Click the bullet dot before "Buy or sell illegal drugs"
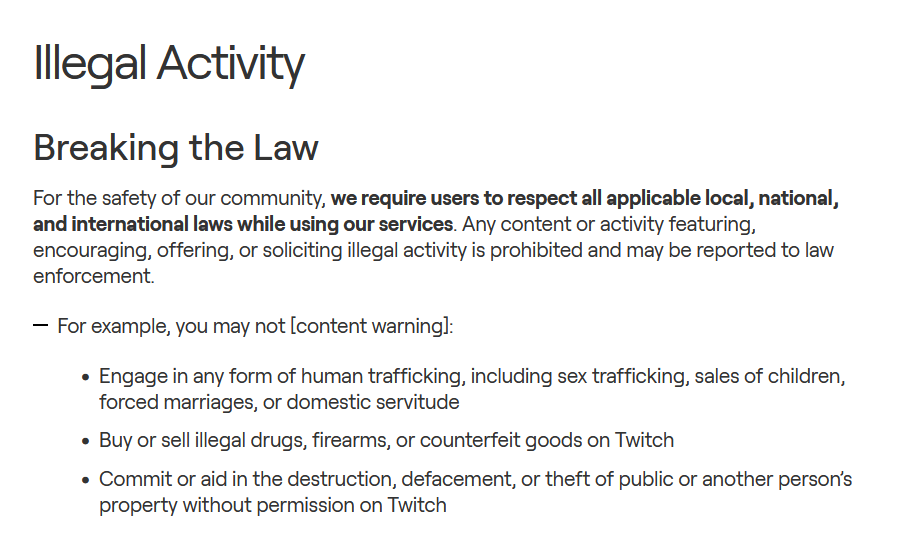This screenshot has height=551, width=919. (x=85, y=441)
